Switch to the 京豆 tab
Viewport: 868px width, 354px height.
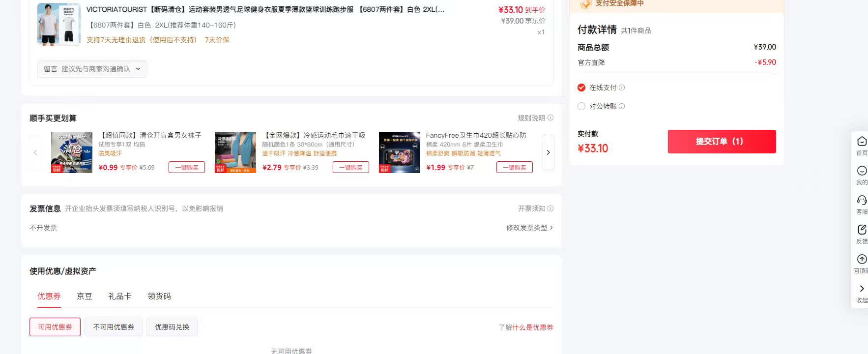coord(85,296)
